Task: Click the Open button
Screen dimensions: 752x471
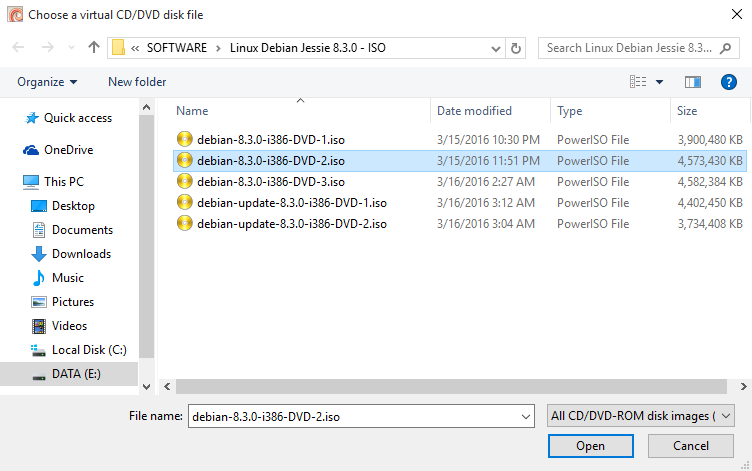Action: pyautogui.click(x=590, y=446)
